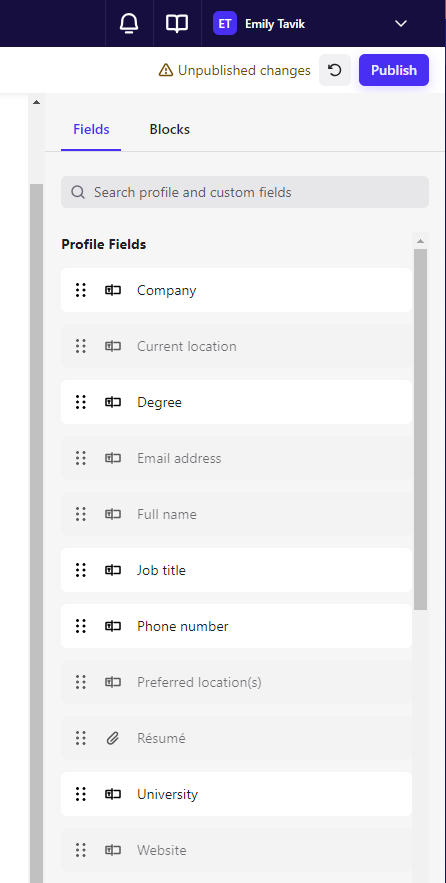
Task: Open the notifications bell
Action: coord(129,23)
